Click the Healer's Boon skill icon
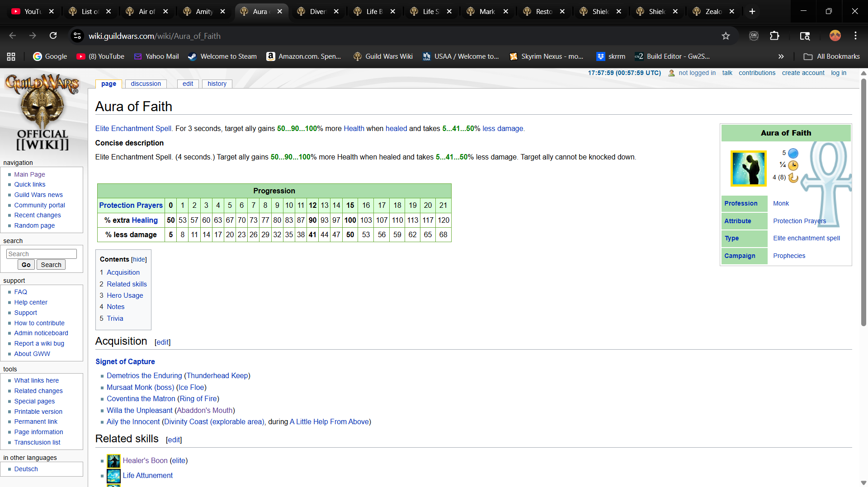Image resolution: width=868 pixels, height=487 pixels. (x=113, y=461)
